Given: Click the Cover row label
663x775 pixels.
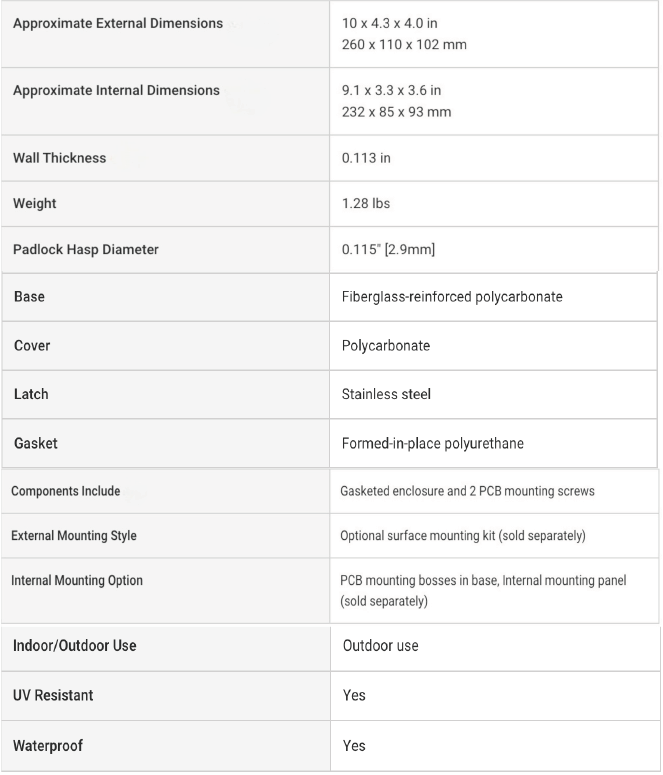Looking at the screenshot, I should click(x=32, y=346).
